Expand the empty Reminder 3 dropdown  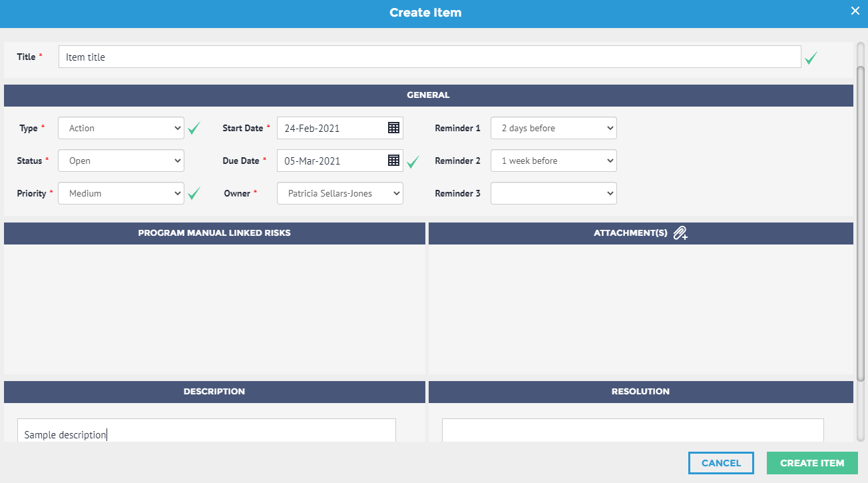[554, 193]
